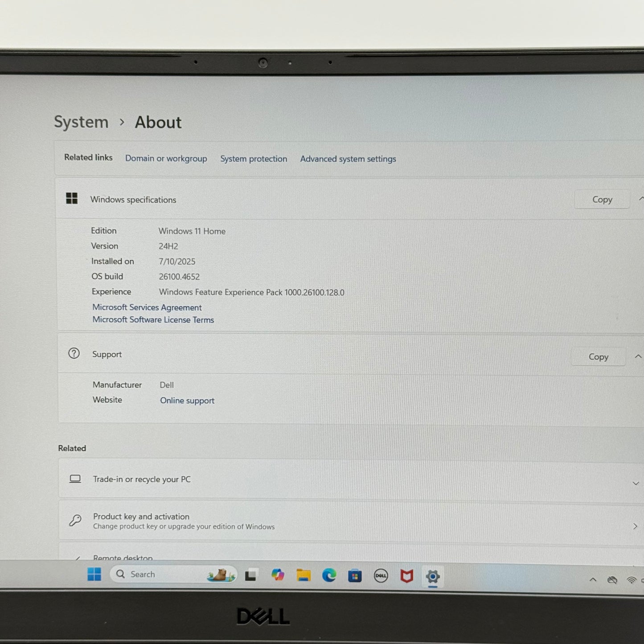This screenshot has height=644, width=644.
Task: Click the Support section header
Action: [x=107, y=354]
